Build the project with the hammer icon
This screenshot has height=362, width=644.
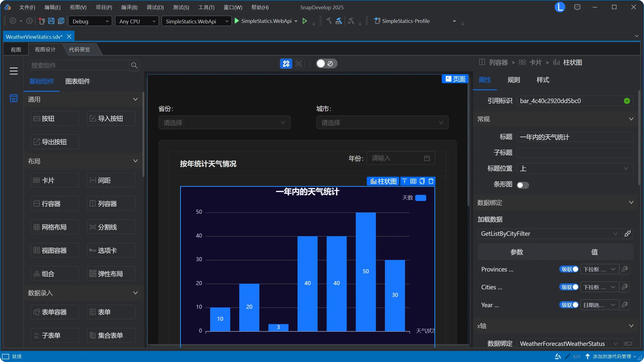click(329, 21)
